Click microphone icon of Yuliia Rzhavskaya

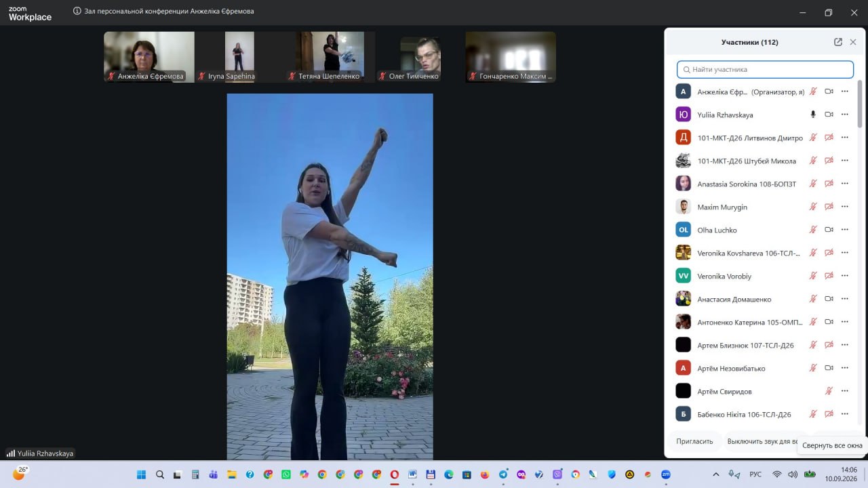tap(813, 115)
